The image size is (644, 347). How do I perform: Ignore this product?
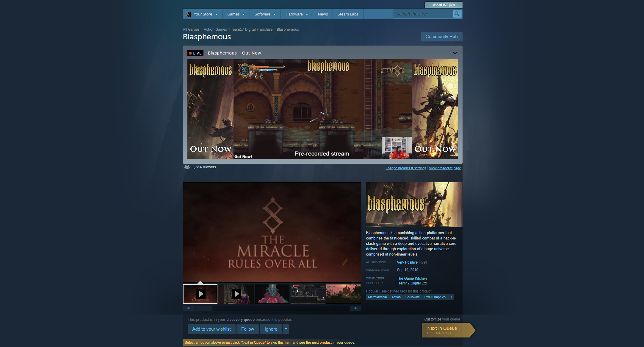271,329
